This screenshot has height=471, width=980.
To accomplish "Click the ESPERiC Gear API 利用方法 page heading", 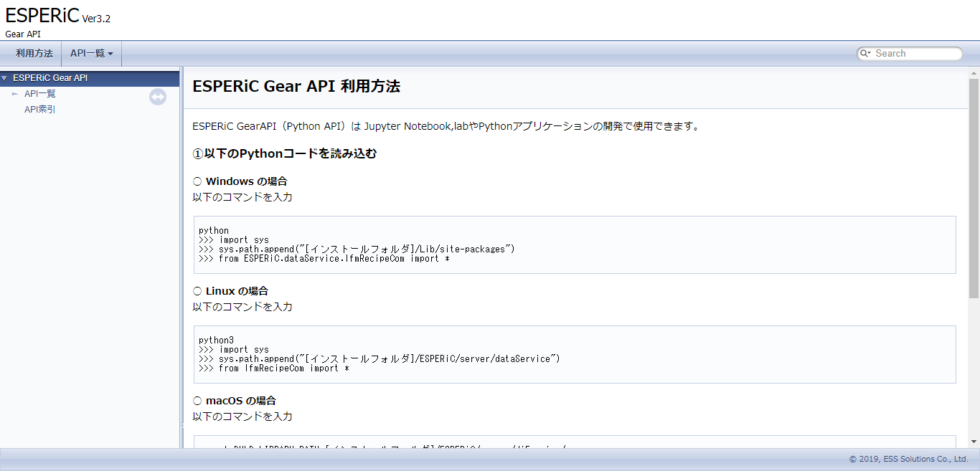I will [296, 86].
